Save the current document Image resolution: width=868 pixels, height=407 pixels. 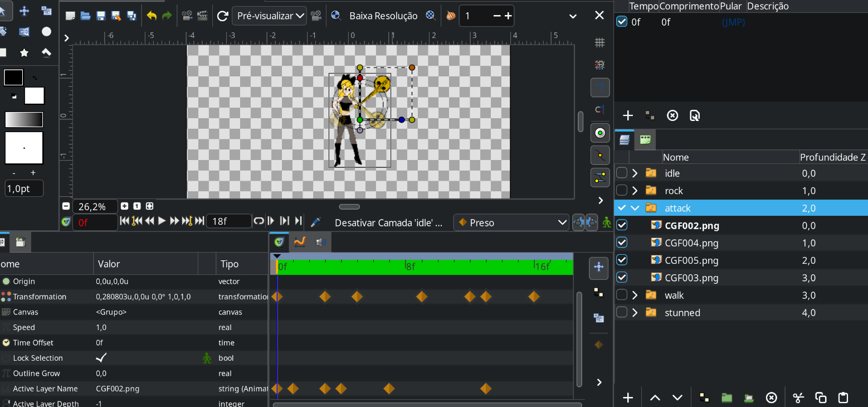(101, 16)
